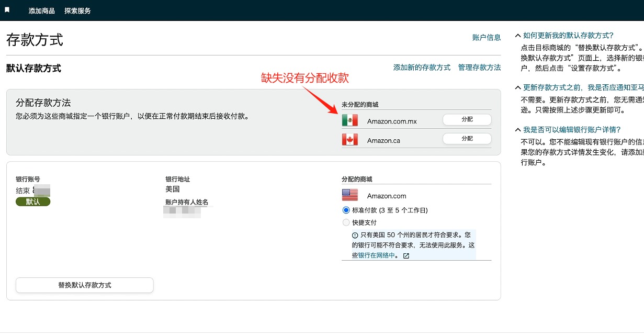This screenshot has width=644, height=336.
Task: Click the external link icon beside 银行在网络中
Action: (x=406, y=255)
